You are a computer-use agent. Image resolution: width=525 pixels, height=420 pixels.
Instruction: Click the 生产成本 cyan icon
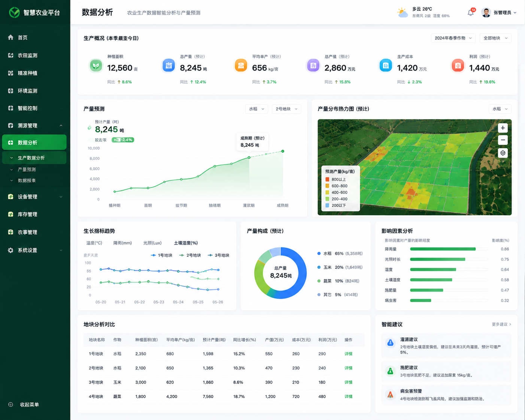pos(386,66)
